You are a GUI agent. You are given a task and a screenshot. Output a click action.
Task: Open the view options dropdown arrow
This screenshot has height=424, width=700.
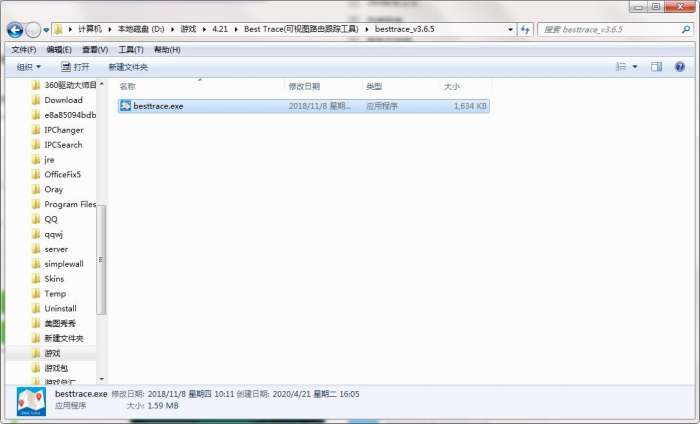point(635,67)
